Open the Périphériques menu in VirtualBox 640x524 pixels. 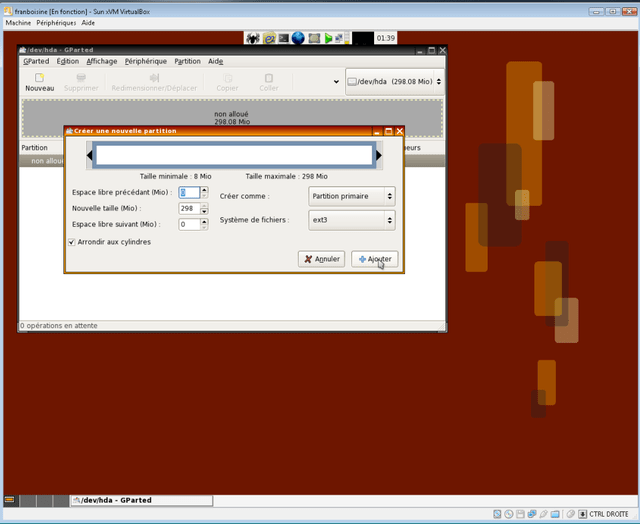tap(56, 23)
